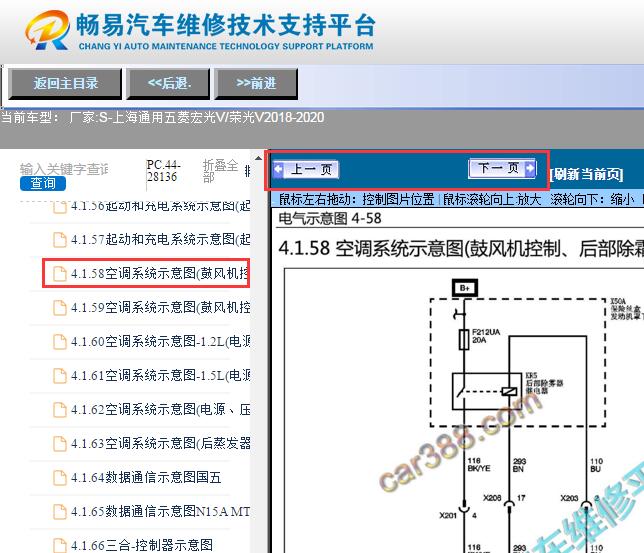Viewport: 644px width, 553px height.
Task: Click document icon beside 4.1.64
Action: pyautogui.click(x=60, y=478)
